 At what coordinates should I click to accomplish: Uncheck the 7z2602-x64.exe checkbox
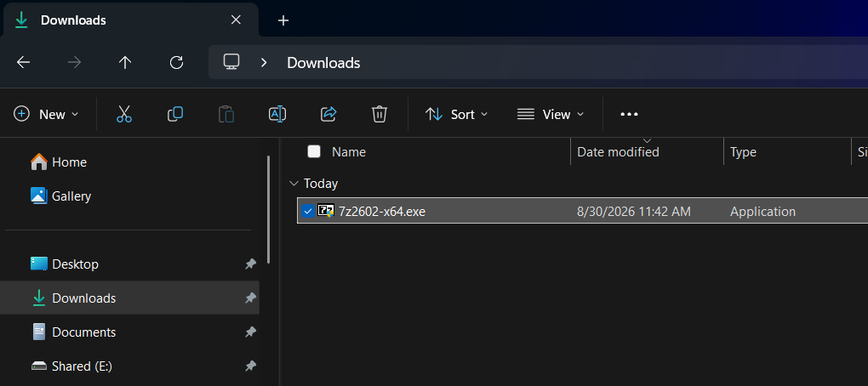308,211
